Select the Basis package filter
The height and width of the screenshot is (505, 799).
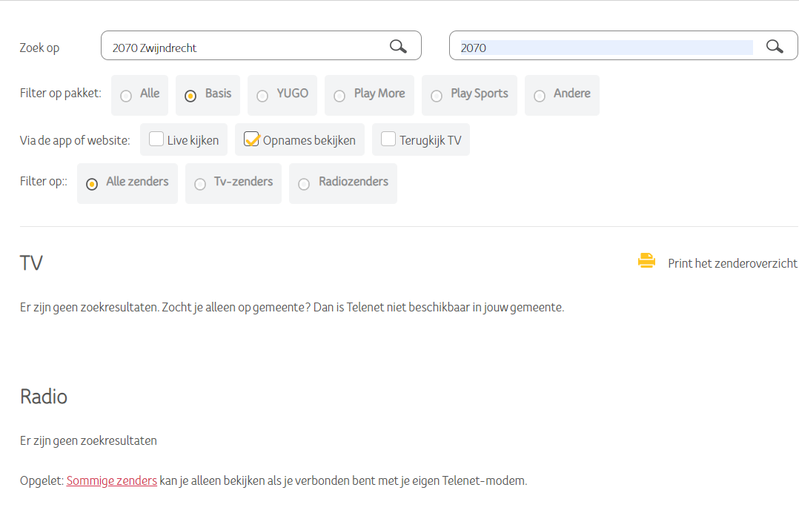(190, 96)
